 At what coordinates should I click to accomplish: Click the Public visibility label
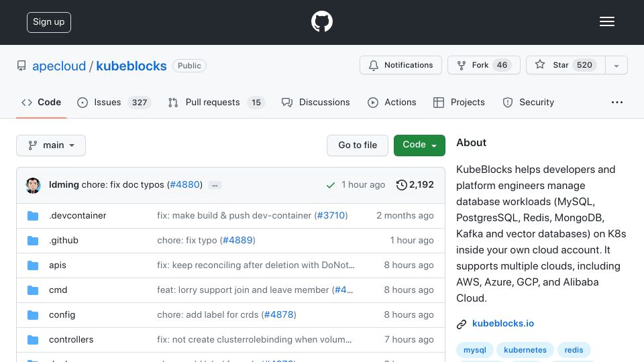pyautogui.click(x=189, y=66)
